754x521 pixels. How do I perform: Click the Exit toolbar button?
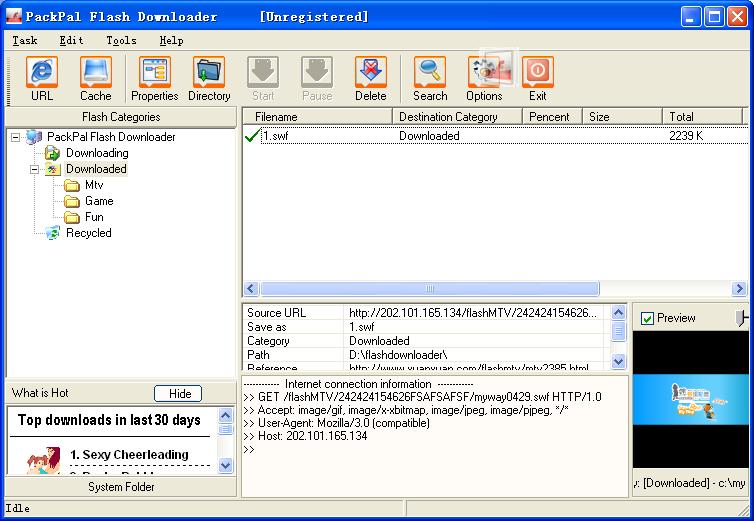538,79
